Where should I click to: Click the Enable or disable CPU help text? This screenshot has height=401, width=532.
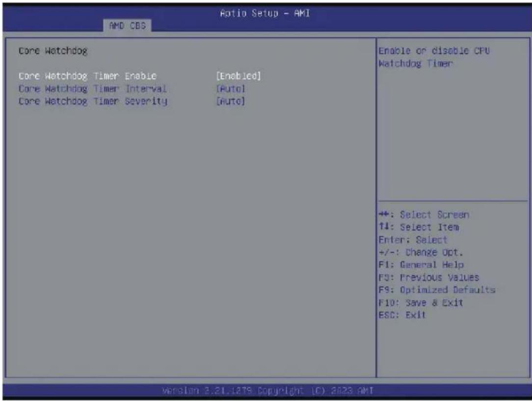[434, 57]
